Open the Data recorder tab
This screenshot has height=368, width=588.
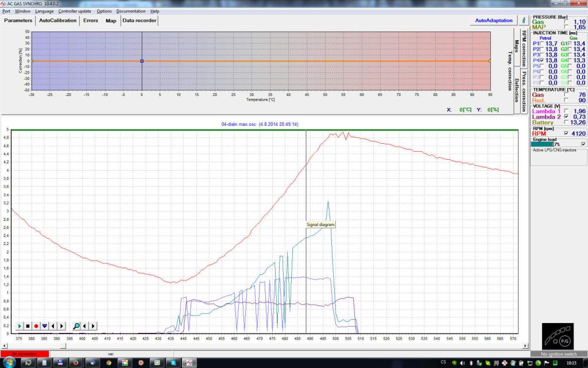(x=139, y=21)
